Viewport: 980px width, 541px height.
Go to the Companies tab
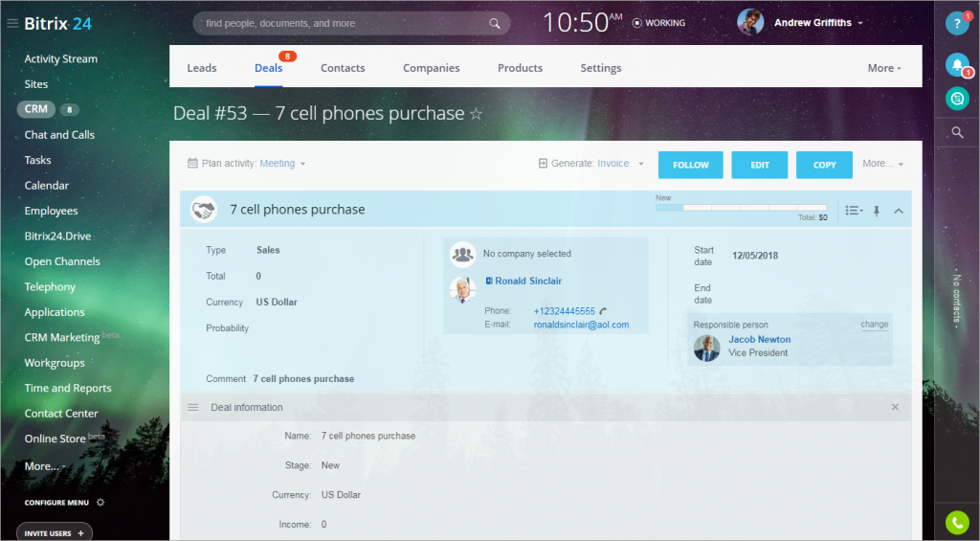click(x=432, y=68)
